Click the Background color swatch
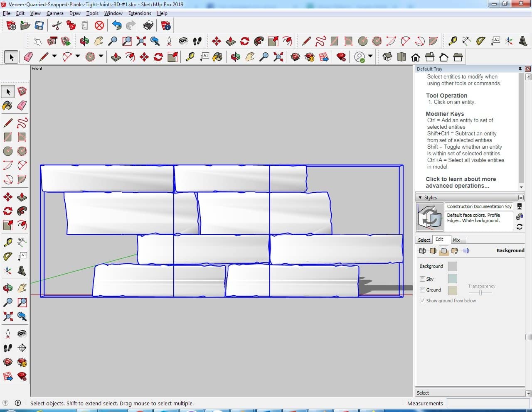The image size is (532, 412). (x=453, y=266)
